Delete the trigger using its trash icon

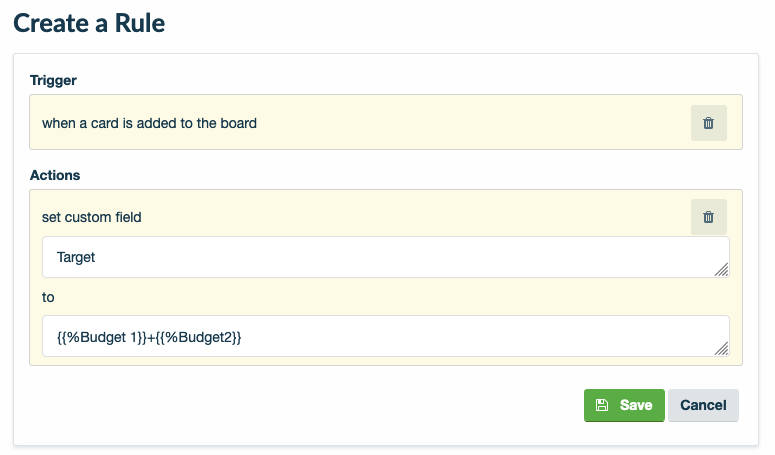pyautogui.click(x=708, y=123)
